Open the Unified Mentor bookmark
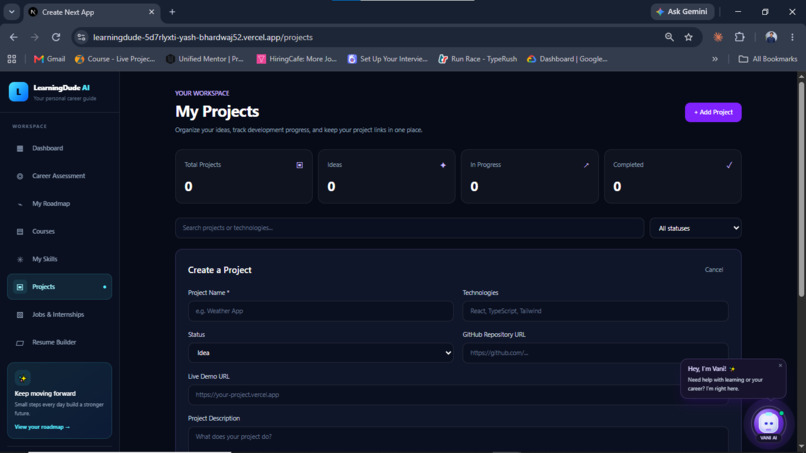Viewport: 806px width, 453px height. (205, 59)
